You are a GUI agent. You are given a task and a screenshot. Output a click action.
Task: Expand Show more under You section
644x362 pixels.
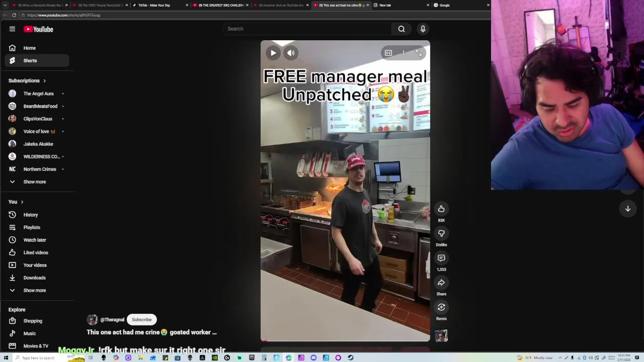37,290
